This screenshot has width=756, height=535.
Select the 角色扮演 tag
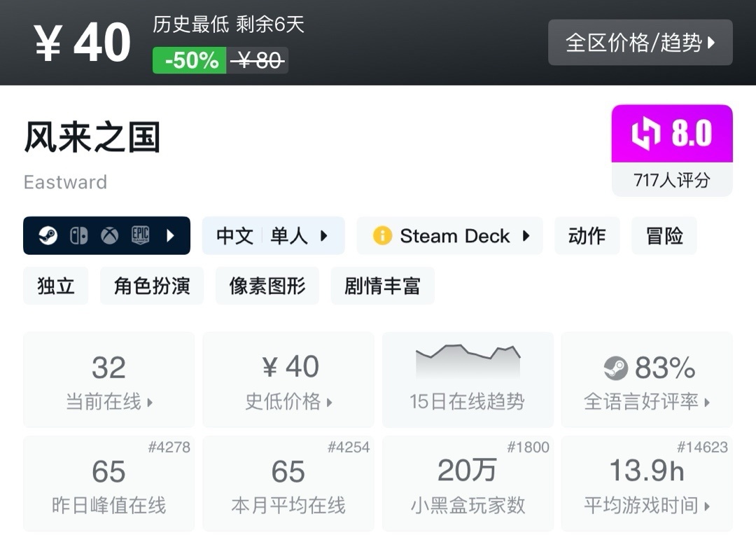(x=152, y=286)
